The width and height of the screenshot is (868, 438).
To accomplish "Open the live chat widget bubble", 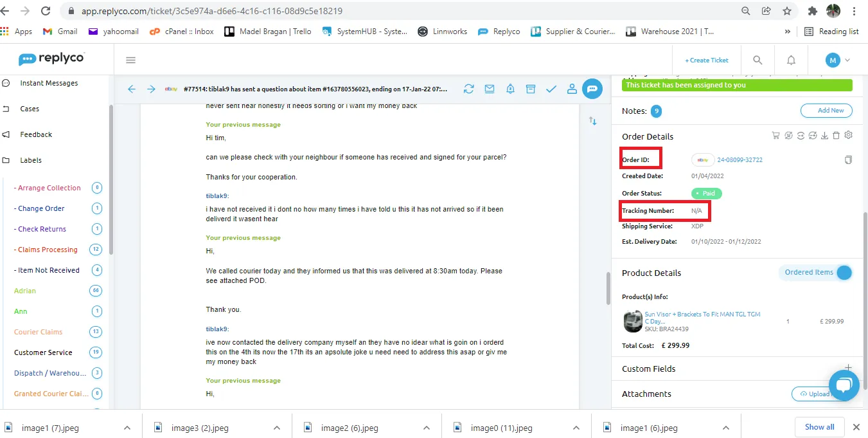I will click(844, 385).
